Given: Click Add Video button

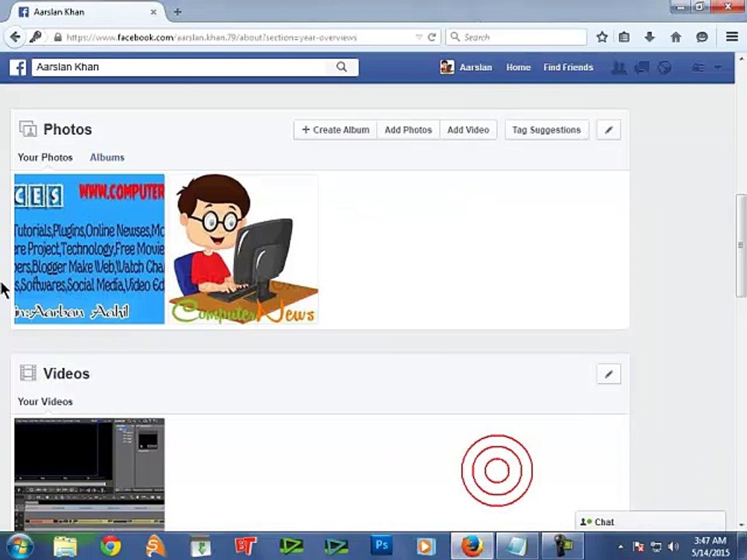Looking at the screenshot, I should click(x=468, y=130).
